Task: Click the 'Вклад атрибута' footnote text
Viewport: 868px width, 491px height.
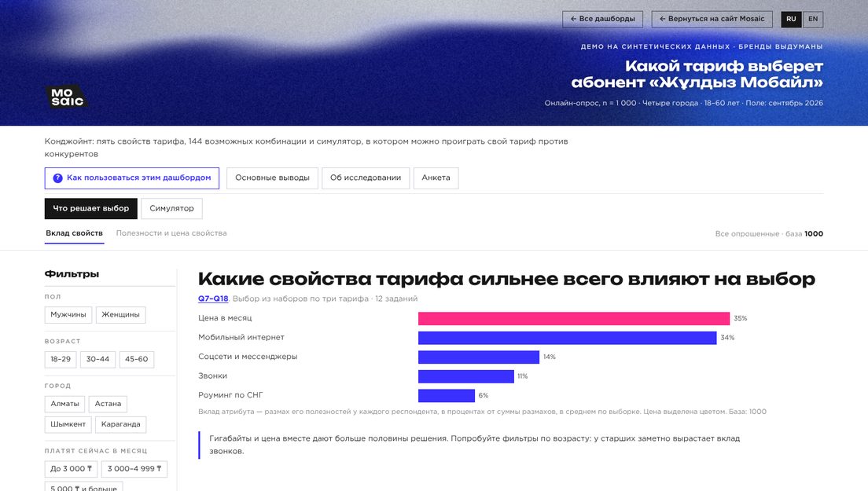Action: tap(482, 412)
